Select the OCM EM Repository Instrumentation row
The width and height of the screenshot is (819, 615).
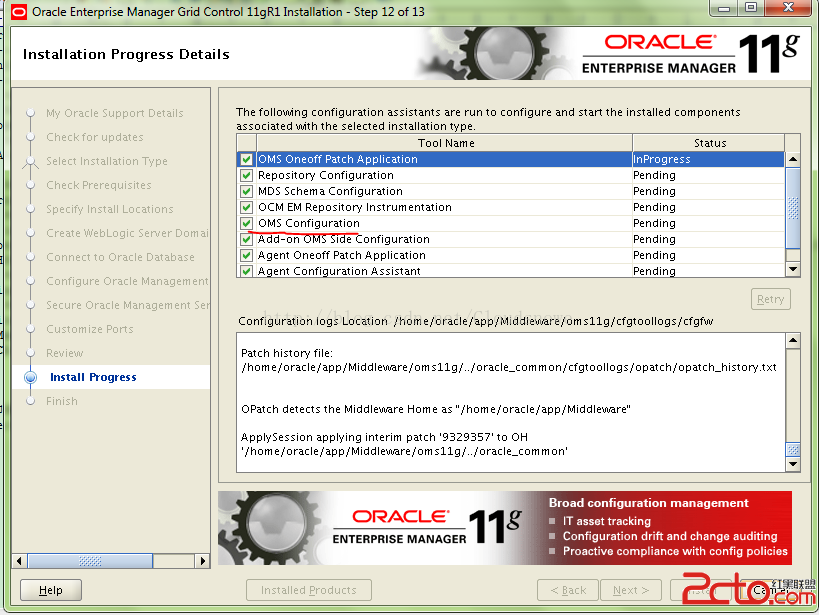pyautogui.click(x=511, y=207)
